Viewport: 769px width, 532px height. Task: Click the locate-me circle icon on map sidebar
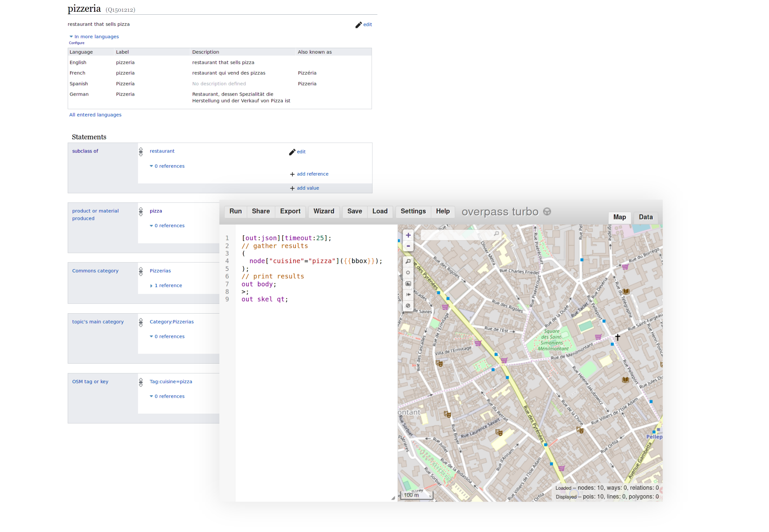coord(408,272)
